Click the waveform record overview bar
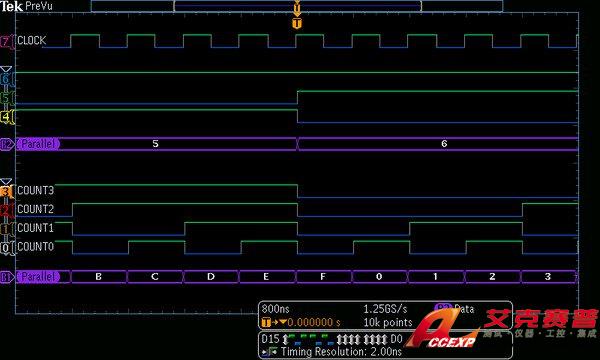 pyautogui.click(x=297, y=6)
